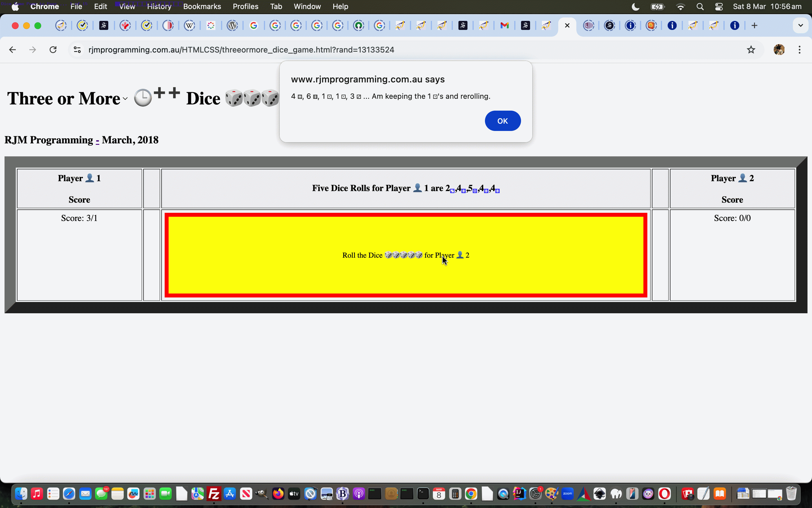Screen dimensions: 812x508
Task: Open the History menu
Action: coord(159,6)
